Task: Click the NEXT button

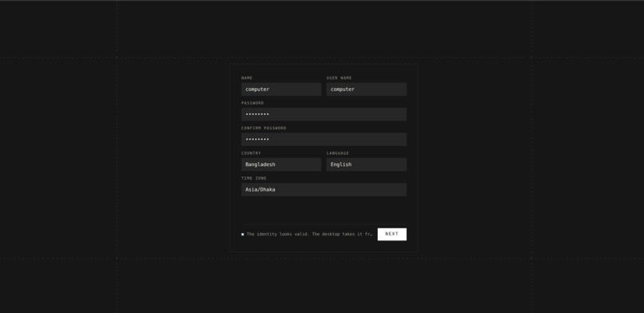Action: [x=392, y=234]
